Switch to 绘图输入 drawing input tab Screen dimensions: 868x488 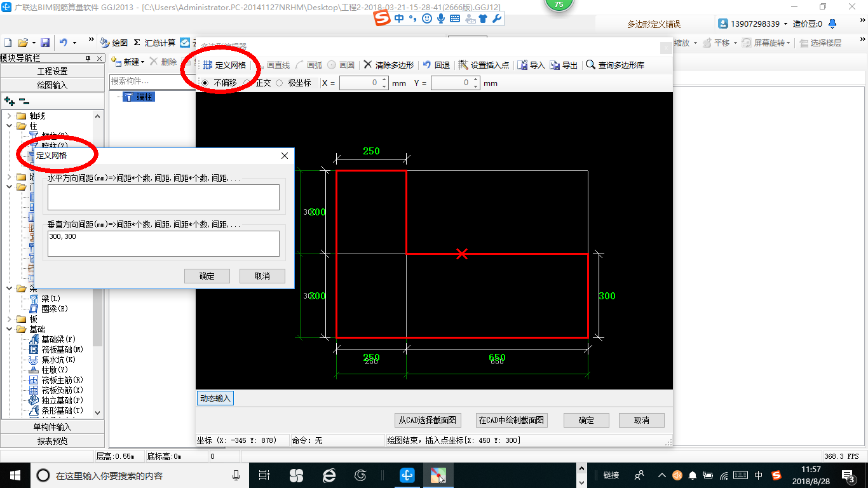[x=52, y=85]
